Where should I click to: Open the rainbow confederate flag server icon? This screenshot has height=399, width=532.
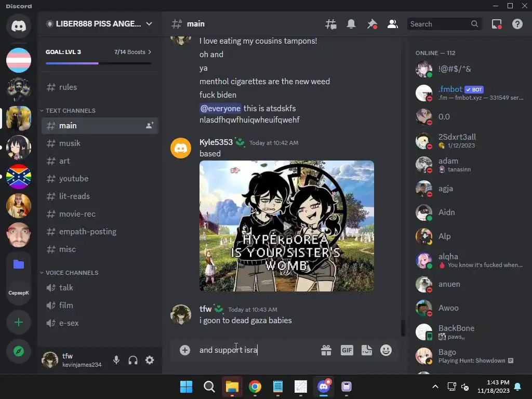pyautogui.click(x=19, y=177)
